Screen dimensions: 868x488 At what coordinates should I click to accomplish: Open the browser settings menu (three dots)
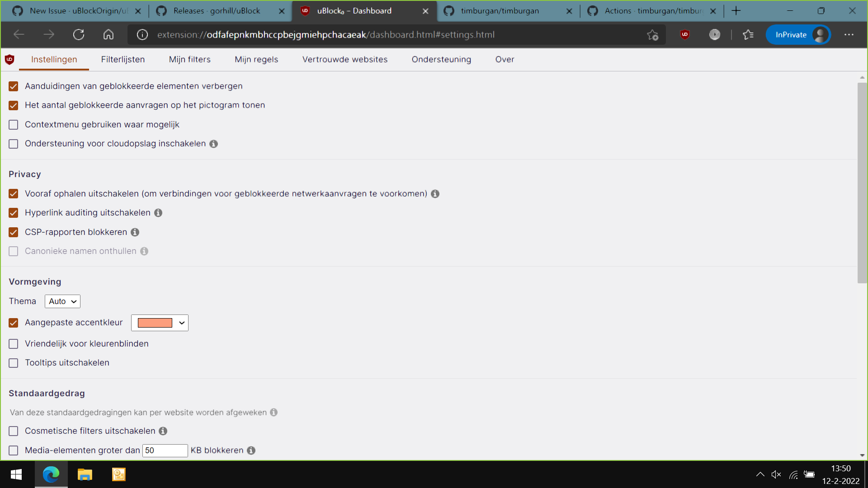pos(849,34)
